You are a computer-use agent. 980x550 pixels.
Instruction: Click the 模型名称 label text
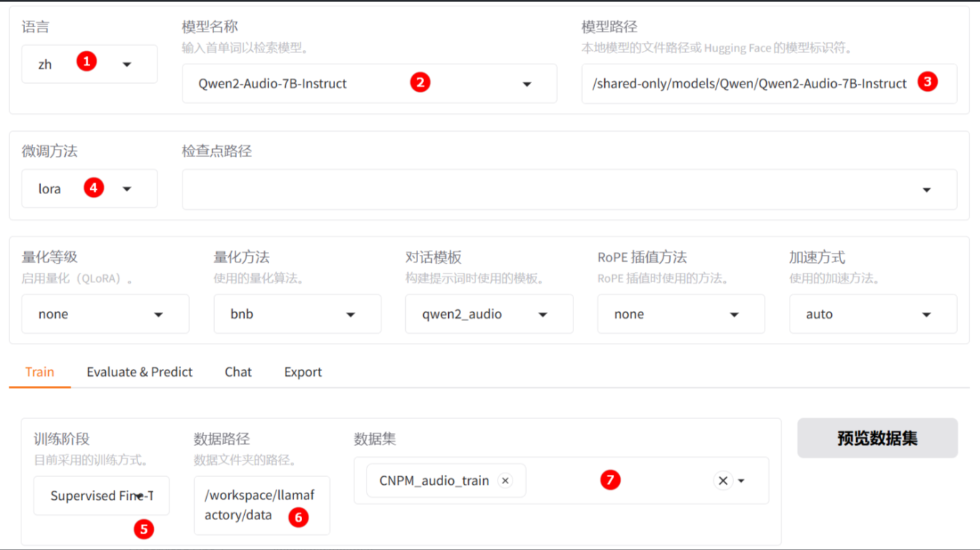[210, 26]
